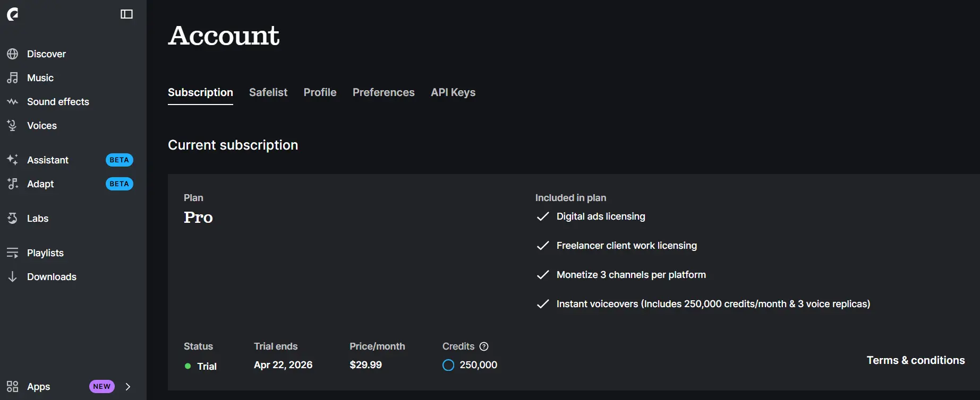The image size is (980, 400).
Task: Click the Digital ads licensing text
Action: click(x=601, y=216)
